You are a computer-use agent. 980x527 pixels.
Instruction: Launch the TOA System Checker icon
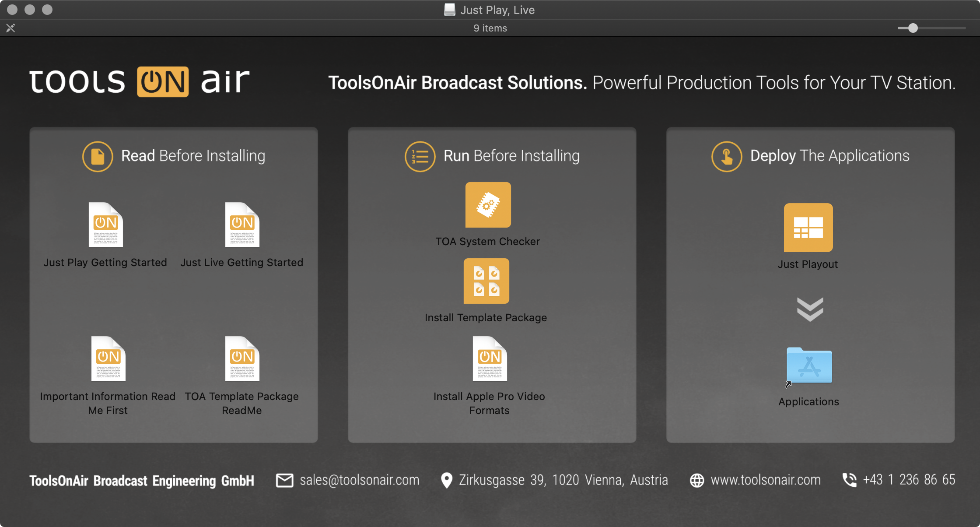pyautogui.click(x=488, y=205)
